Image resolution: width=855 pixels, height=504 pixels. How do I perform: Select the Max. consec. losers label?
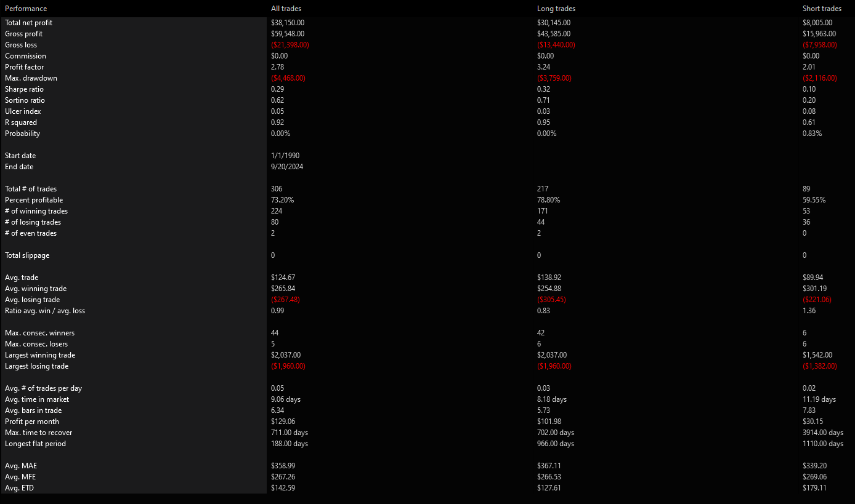click(36, 344)
